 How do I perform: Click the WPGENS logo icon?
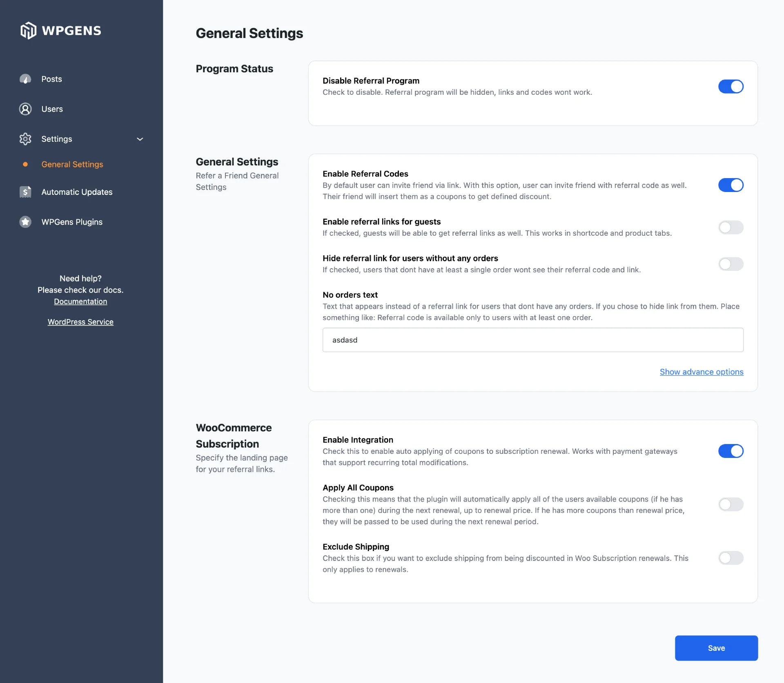coord(28,31)
